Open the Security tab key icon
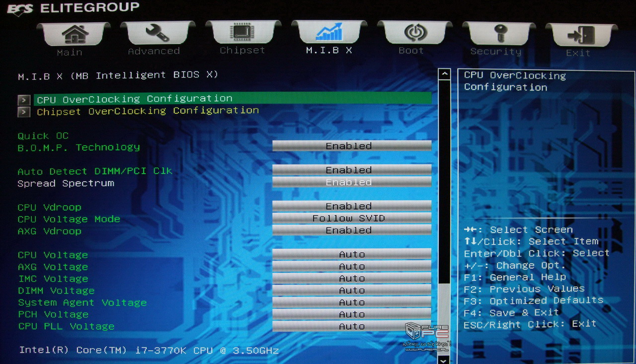Viewport: 636px width, 364px height. pos(499,33)
